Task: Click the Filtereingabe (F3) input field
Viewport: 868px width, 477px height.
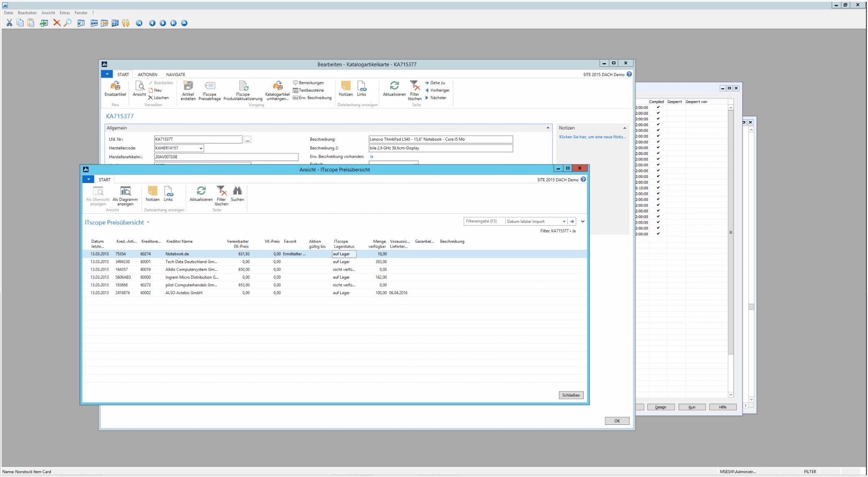Action: pos(484,222)
